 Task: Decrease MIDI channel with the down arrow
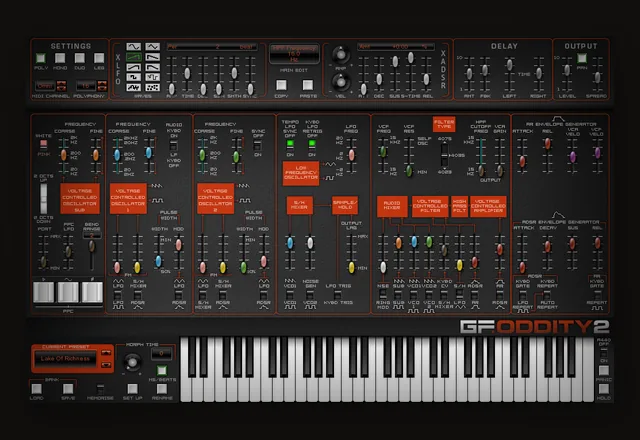click(62, 89)
